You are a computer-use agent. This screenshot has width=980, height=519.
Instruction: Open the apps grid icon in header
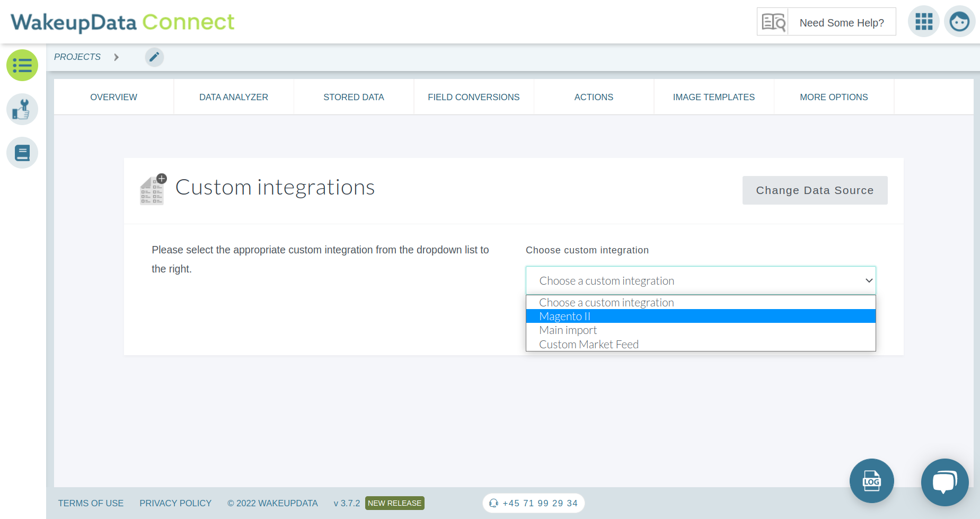924,22
